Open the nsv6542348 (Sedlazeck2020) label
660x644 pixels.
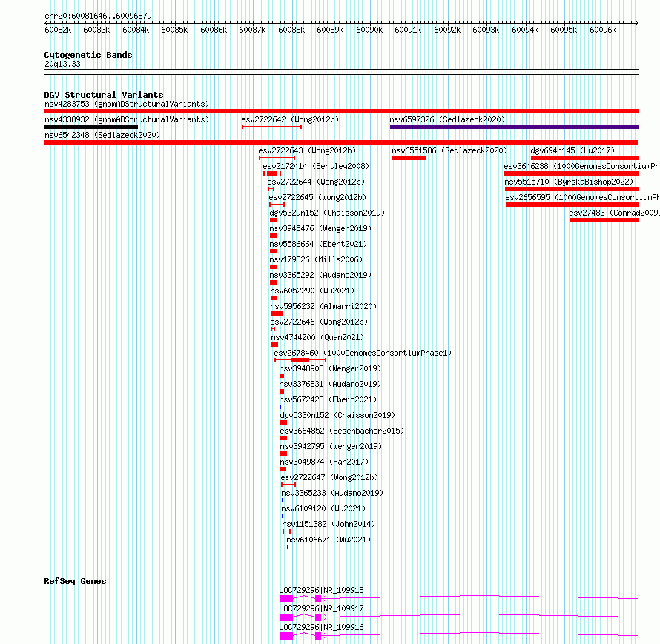coord(102,135)
